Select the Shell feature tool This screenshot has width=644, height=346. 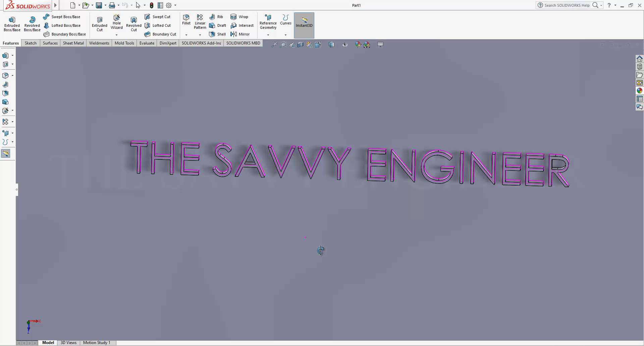point(217,34)
